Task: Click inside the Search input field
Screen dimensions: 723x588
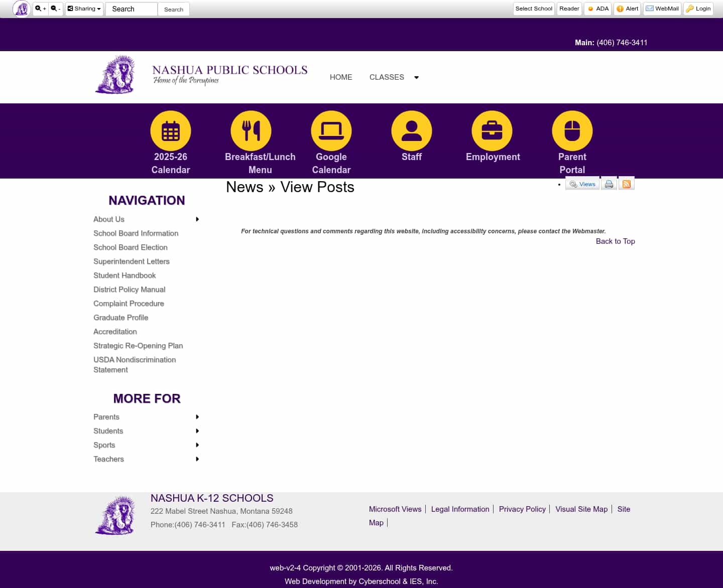Action: pos(131,9)
